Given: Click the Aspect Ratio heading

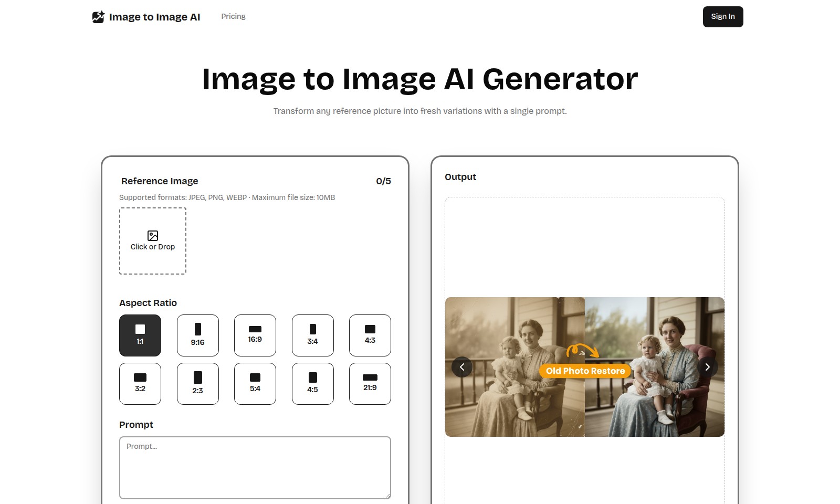Looking at the screenshot, I should (148, 303).
